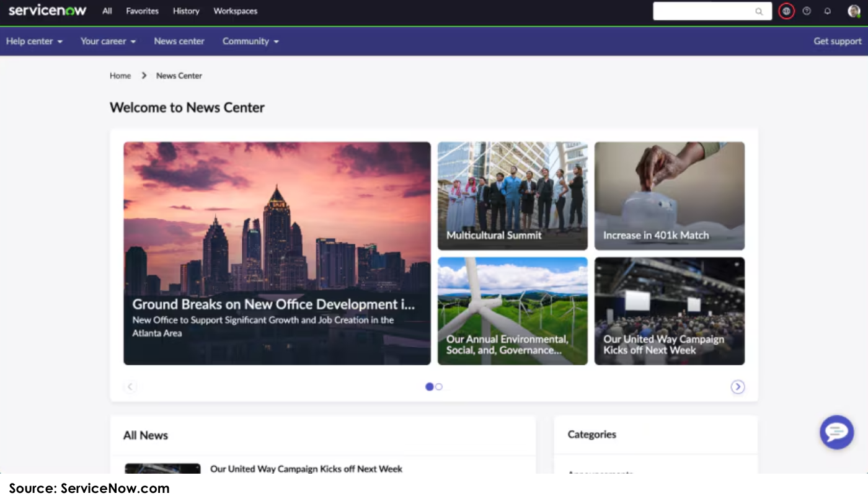Click the help question mark icon
This screenshot has height=496, width=868.
click(x=807, y=11)
